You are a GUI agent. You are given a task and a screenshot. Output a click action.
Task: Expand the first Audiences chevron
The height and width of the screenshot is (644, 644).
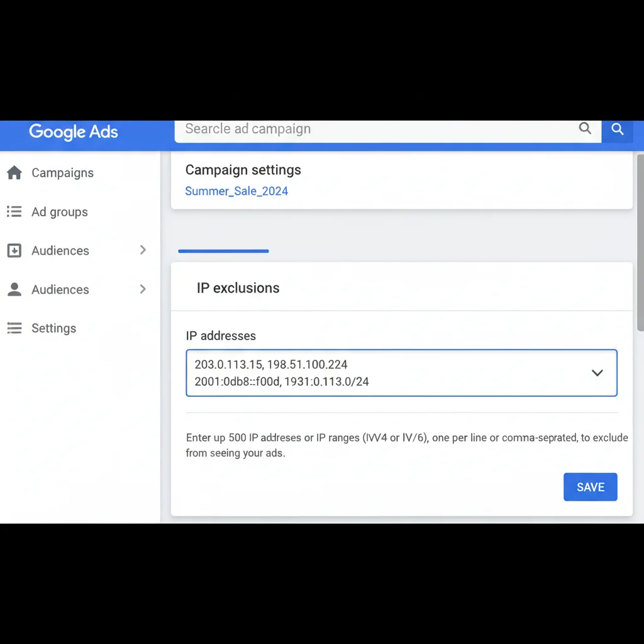tap(143, 250)
